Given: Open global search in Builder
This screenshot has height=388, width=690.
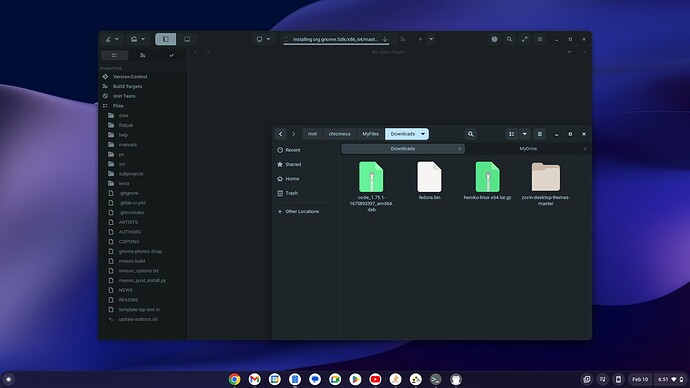Looking at the screenshot, I should [x=509, y=39].
